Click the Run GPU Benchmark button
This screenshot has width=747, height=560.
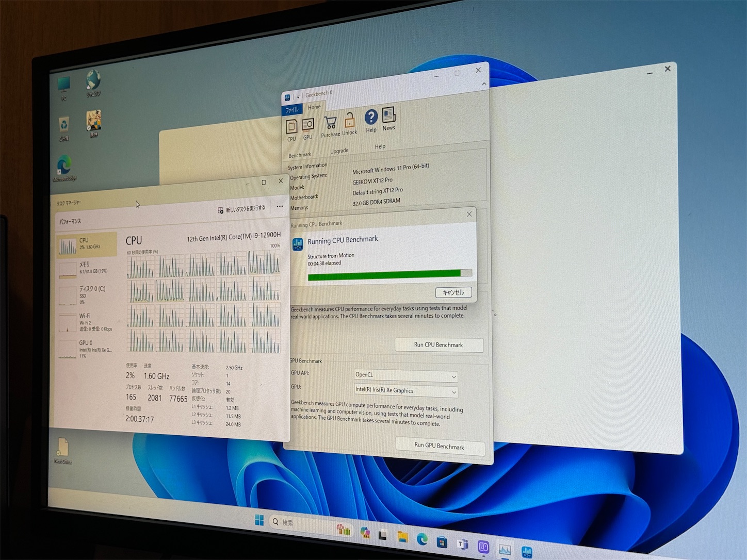440,446
